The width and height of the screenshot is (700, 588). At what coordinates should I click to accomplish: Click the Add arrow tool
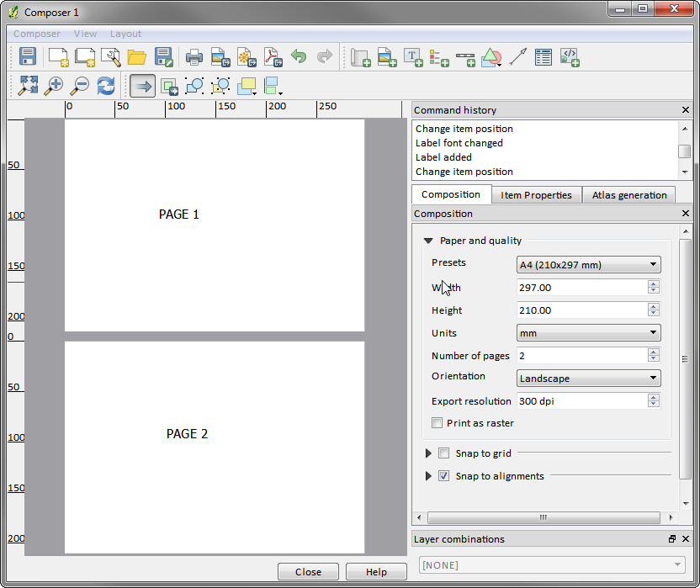click(517, 57)
